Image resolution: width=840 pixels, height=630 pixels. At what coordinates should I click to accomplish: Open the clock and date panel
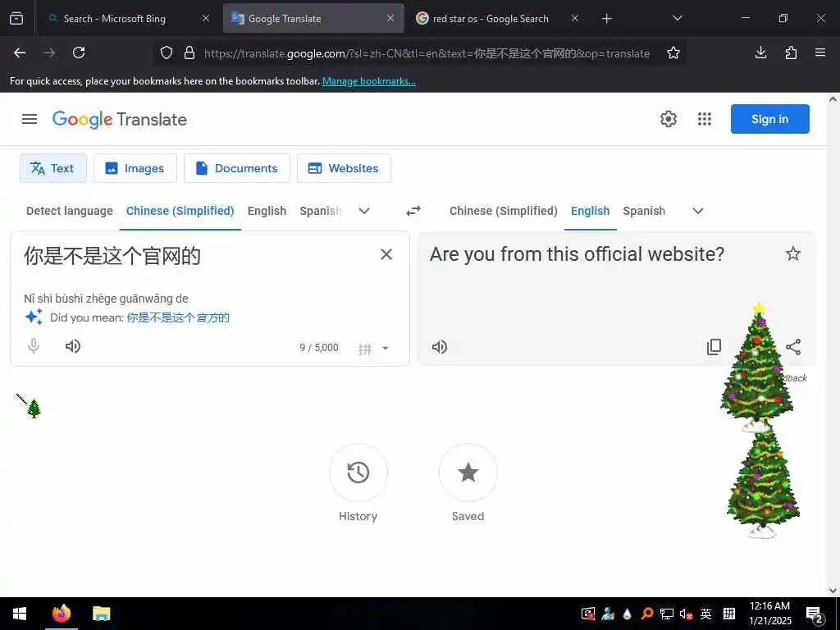pos(769,614)
